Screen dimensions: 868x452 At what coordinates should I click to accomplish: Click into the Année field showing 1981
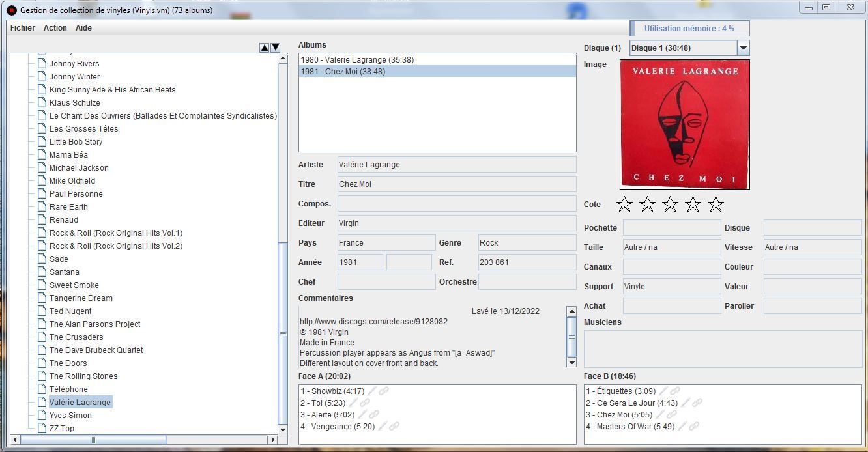click(360, 262)
